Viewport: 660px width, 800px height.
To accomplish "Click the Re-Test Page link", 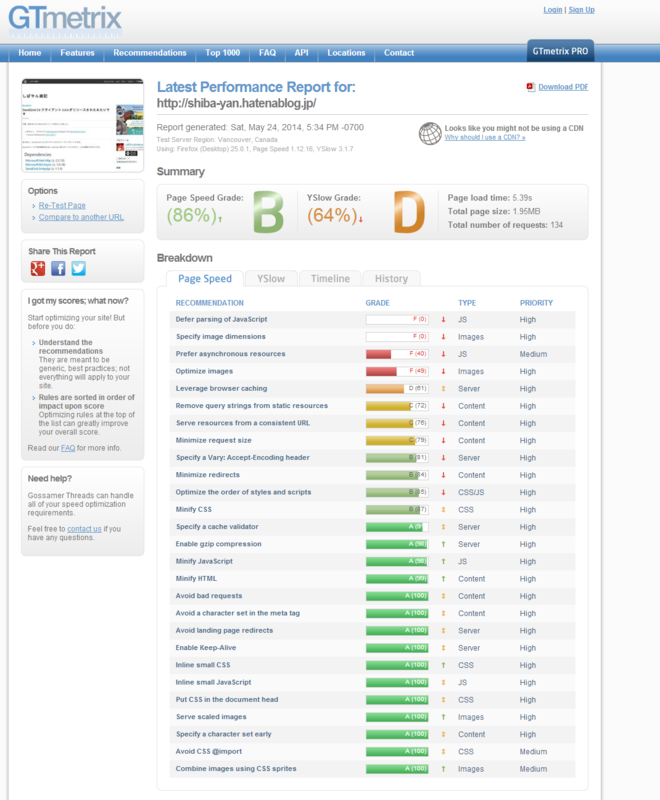I will click(x=62, y=206).
